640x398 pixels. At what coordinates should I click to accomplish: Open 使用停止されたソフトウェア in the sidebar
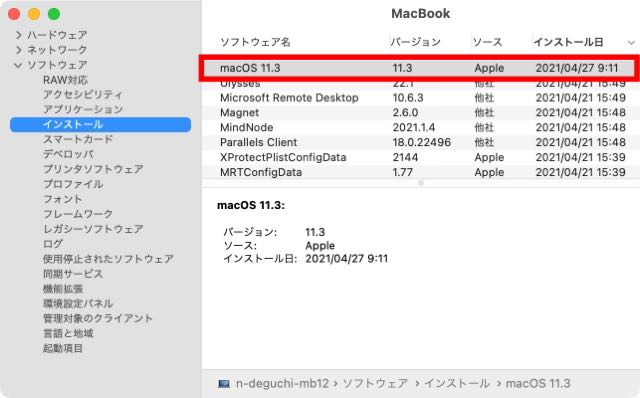[x=108, y=259]
